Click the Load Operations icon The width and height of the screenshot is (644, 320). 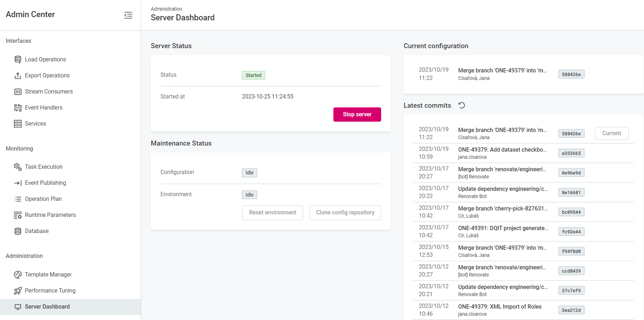17,60
